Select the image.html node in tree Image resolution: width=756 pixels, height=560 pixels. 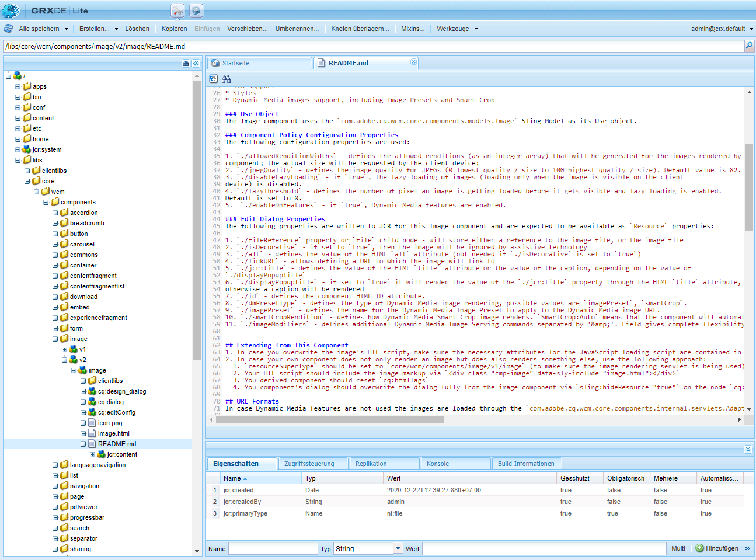point(113,433)
